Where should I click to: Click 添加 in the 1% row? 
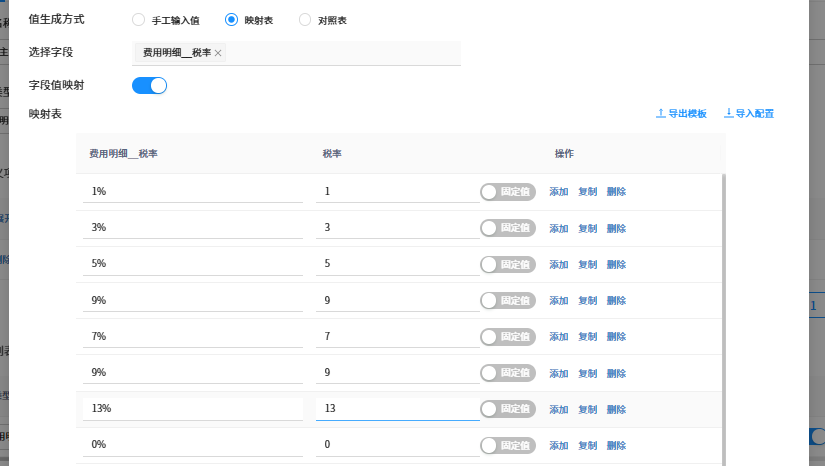click(559, 192)
